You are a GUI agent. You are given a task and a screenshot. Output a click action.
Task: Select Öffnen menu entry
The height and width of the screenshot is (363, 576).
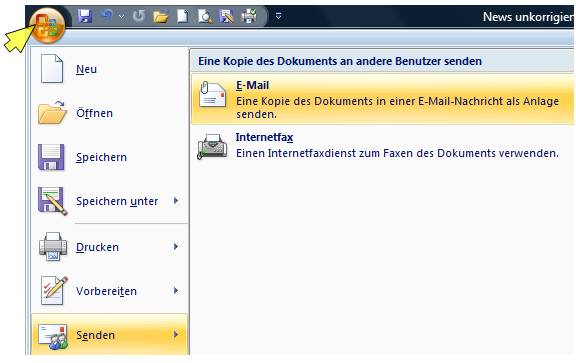[94, 113]
